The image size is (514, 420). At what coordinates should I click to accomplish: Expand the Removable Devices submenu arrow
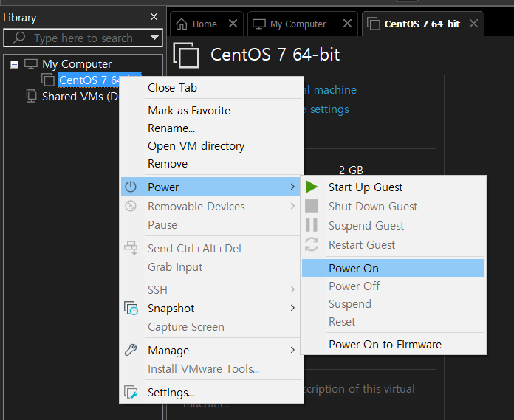click(x=292, y=206)
